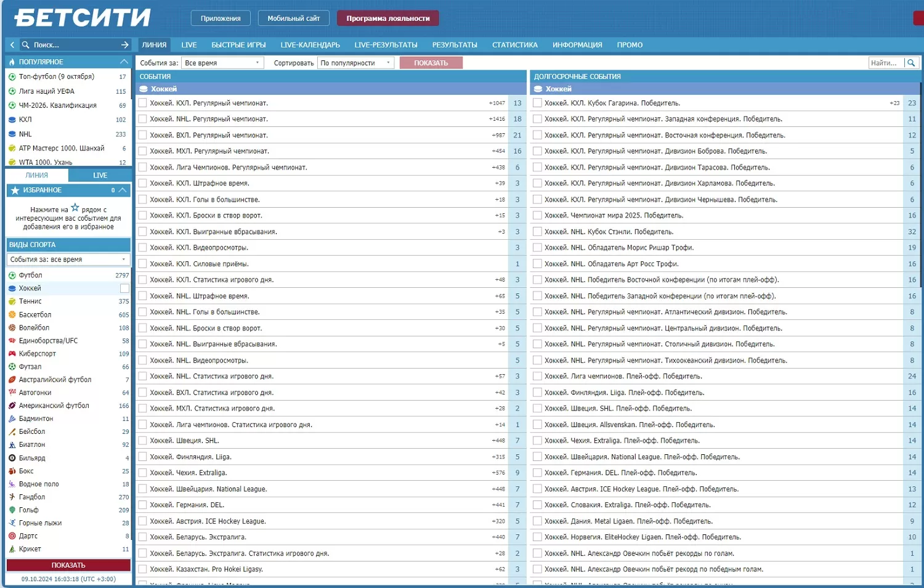Click the Программа лояльности button
This screenshot has width=924, height=588.
(387, 18)
